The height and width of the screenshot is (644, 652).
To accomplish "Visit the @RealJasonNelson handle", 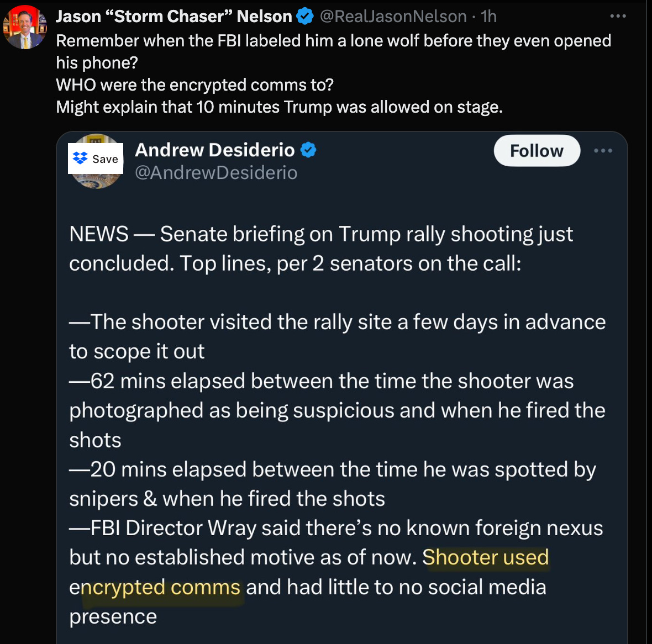I will [x=393, y=17].
